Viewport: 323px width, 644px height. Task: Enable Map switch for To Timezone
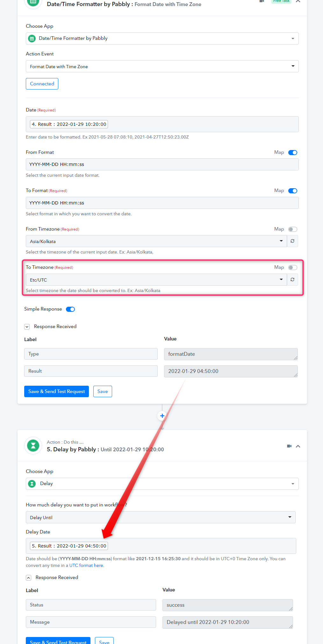pyautogui.click(x=293, y=268)
